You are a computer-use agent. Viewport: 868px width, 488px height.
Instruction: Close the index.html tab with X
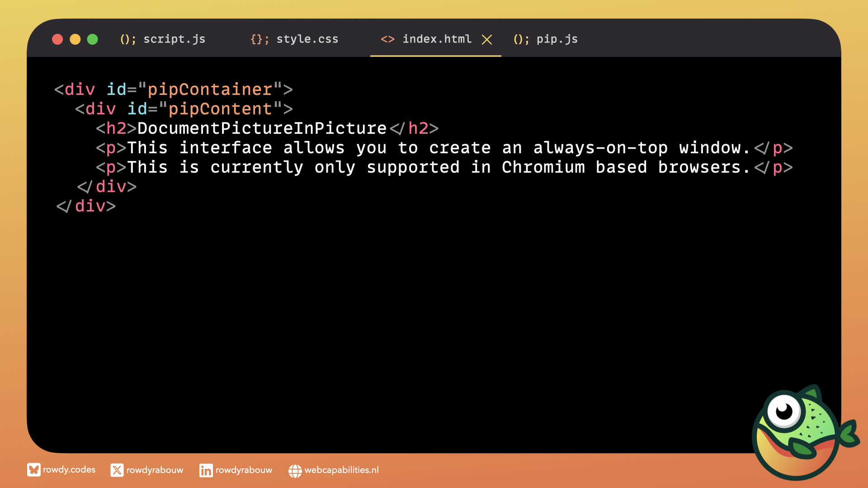[487, 40]
